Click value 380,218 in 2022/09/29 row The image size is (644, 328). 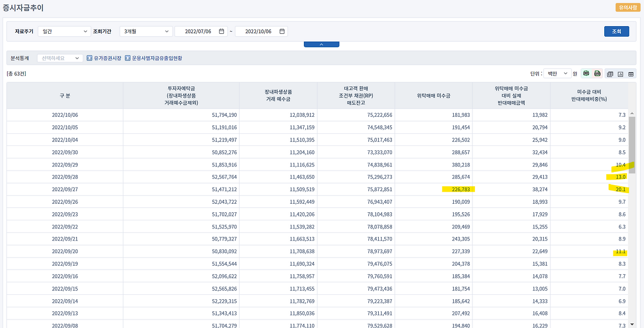pyautogui.click(x=460, y=165)
